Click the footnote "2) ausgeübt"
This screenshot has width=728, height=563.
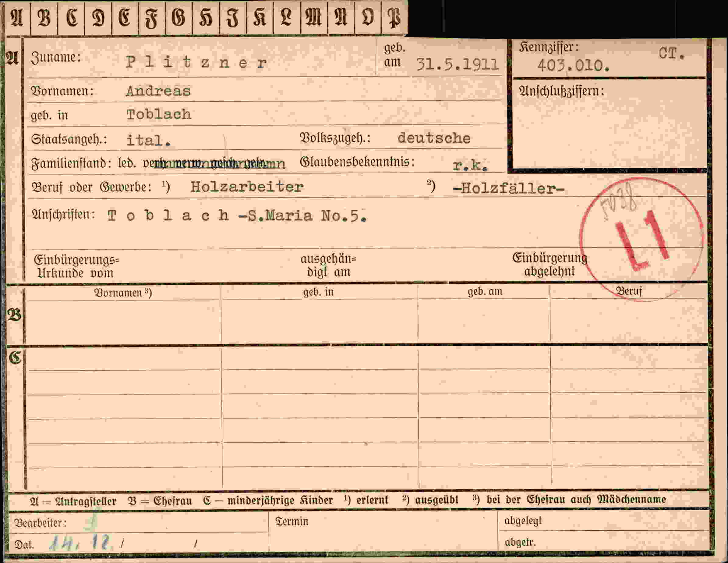[430, 500]
